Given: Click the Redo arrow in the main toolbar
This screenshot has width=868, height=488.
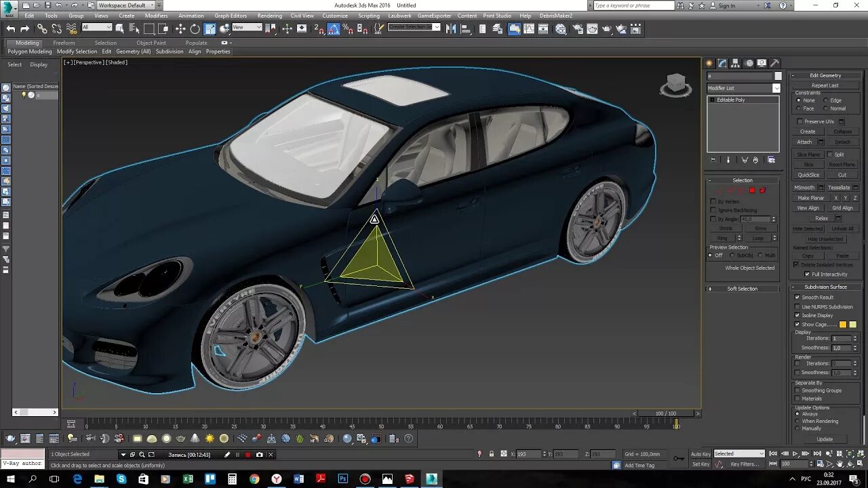Looking at the screenshot, I should coord(25,28).
